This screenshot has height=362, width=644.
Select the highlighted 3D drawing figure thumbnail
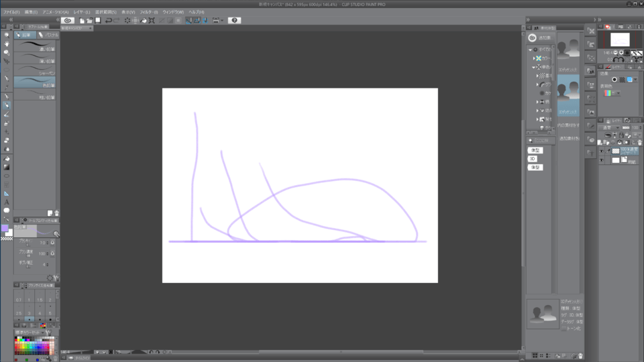point(568,95)
